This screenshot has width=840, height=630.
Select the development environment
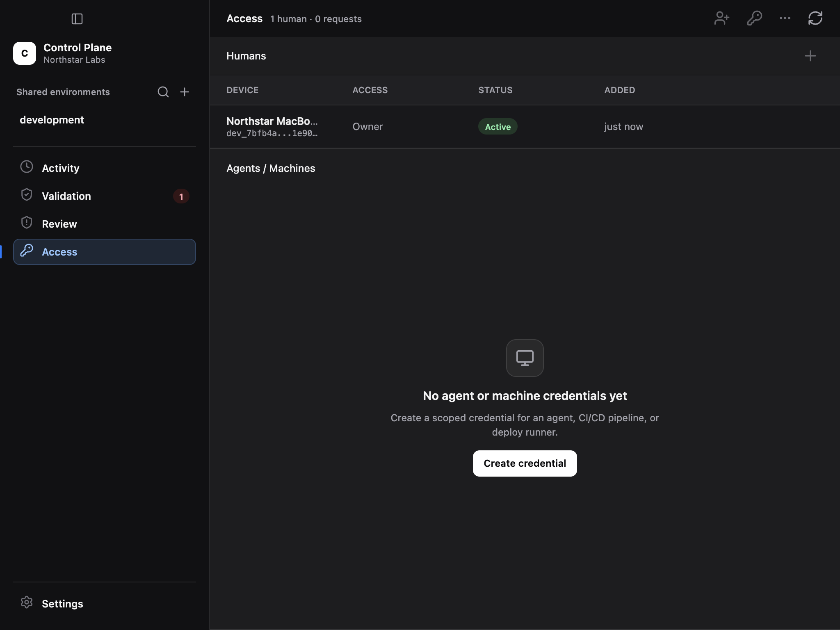click(105, 120)
